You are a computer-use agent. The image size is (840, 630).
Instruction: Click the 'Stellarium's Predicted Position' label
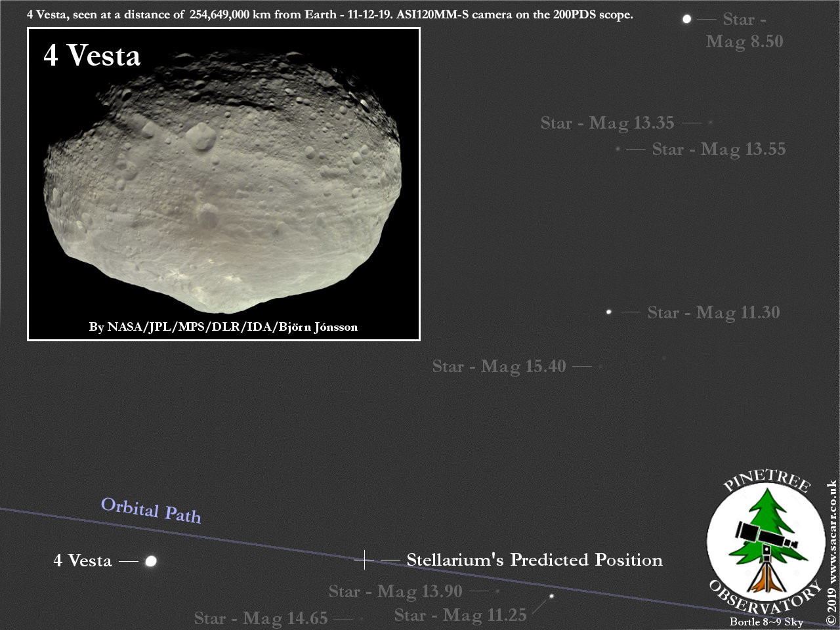tap(534, 560)
